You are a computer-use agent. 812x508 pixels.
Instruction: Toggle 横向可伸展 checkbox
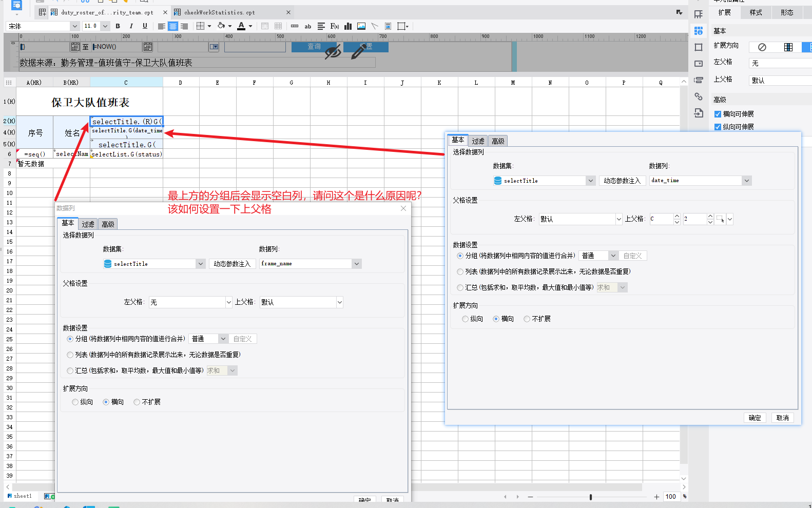(x=718, y=114)
